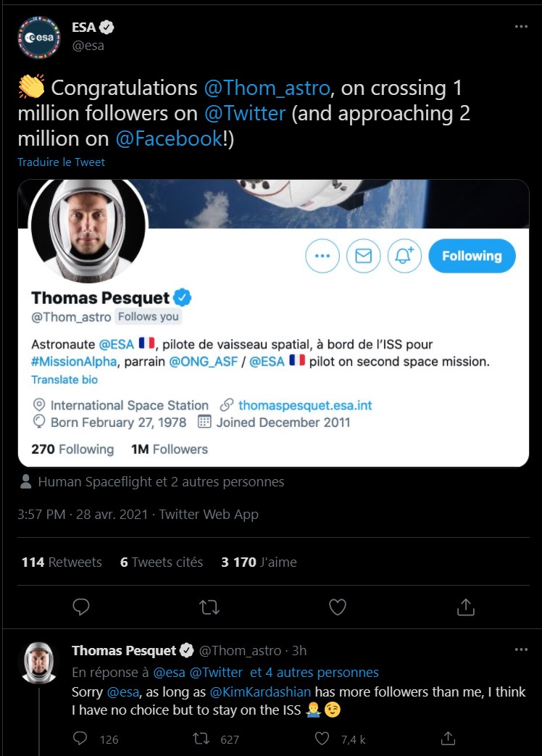The width and height of the screenshot is (542, 756).
Task: View the 6 Tweets cités list
Action: 162,562
